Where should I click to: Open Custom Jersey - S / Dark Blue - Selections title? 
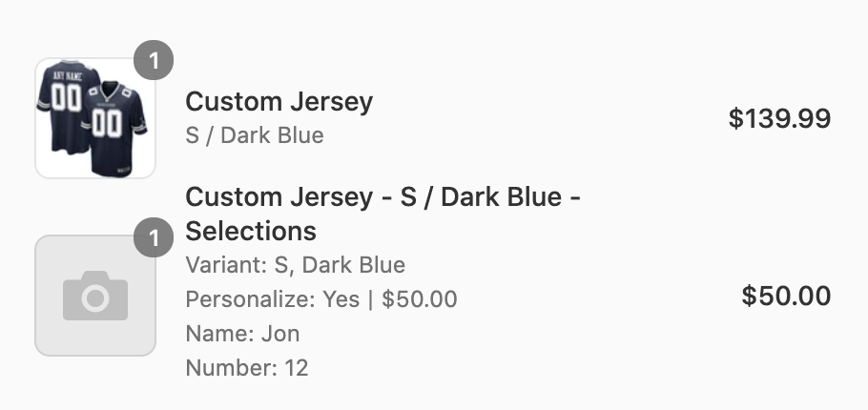[x=382, y=214]
